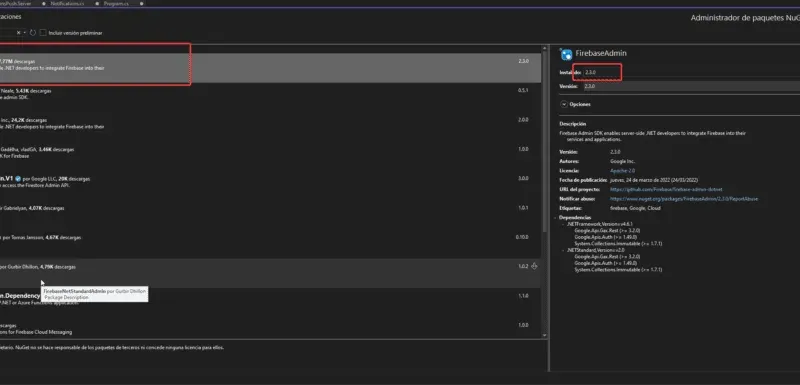800x385 pixels.
Task: Open the Apache-2.0 license link
Action: (622, 171)
